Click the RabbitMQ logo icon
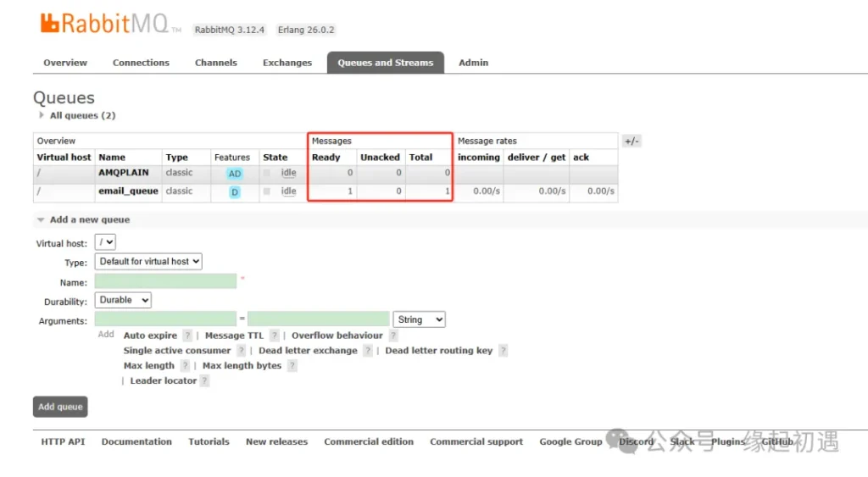Image resolution: width=868 pixels, height=477 pixels. [49, 24]
